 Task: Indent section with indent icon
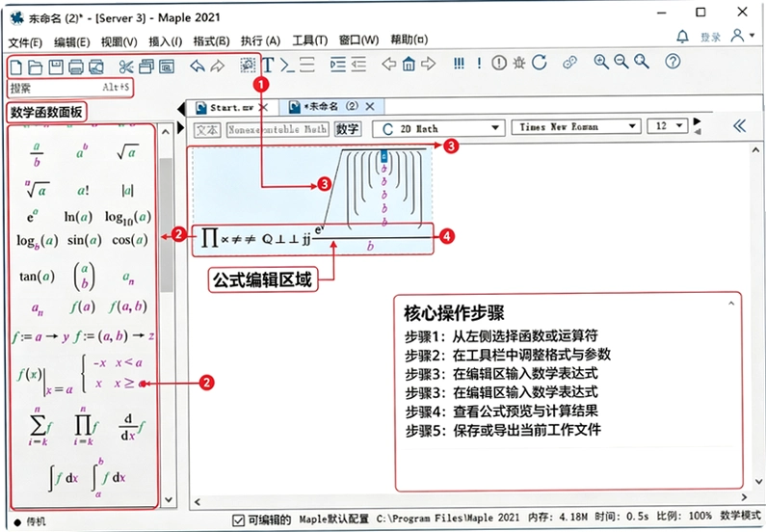tap(338, 64)
